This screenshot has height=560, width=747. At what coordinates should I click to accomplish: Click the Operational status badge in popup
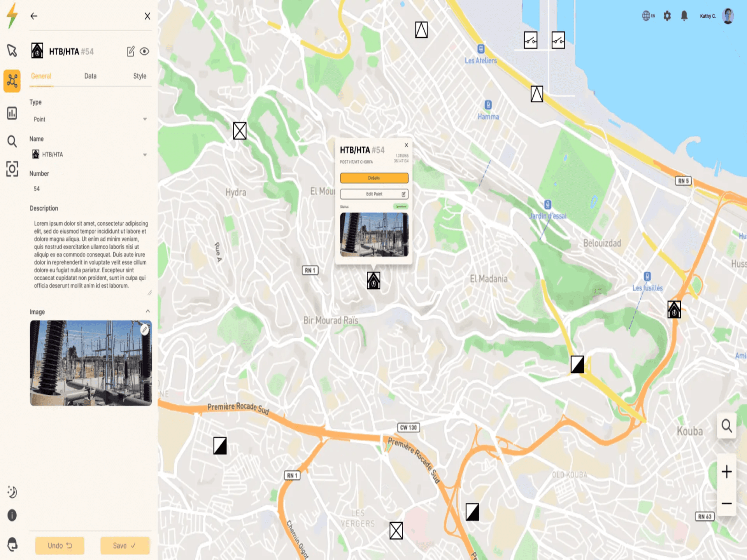[x=401, y=206]
